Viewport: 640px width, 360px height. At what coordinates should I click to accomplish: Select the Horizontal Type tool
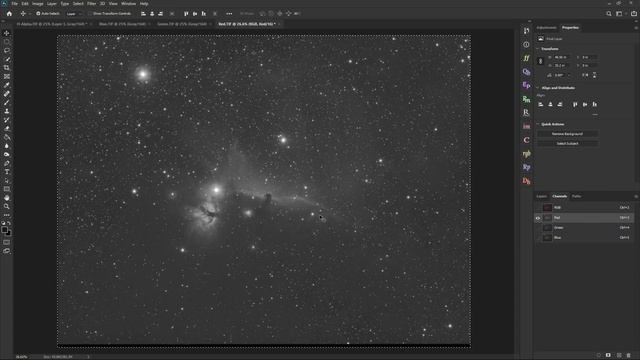click(7, 172)
